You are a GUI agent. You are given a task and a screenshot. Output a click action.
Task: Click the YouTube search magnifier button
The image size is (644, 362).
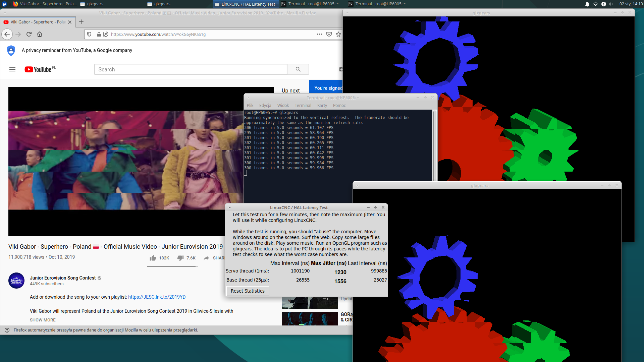298,69
